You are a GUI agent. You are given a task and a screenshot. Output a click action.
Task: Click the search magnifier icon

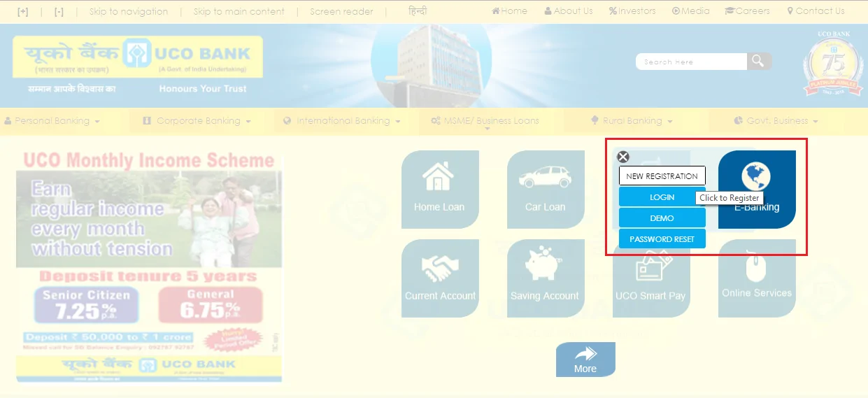point(758,62)
